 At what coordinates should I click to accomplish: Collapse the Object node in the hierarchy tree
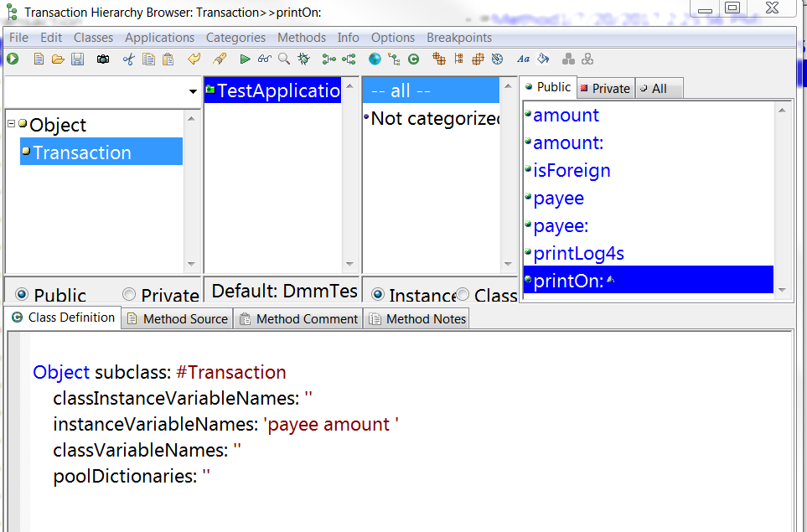[10, 124]
